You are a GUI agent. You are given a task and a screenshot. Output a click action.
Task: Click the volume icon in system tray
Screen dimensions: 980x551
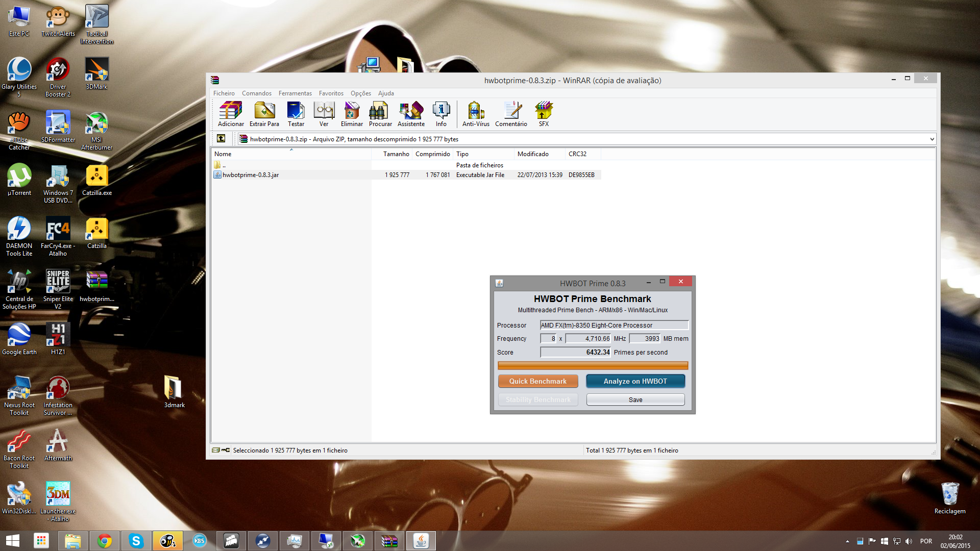tap(909, 541)
